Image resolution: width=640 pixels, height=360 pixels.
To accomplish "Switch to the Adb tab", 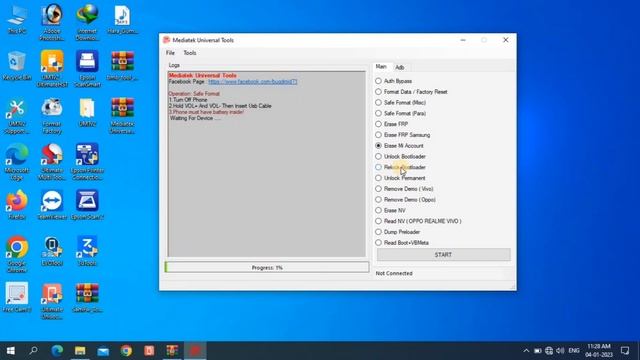I will tap(400, 67).
